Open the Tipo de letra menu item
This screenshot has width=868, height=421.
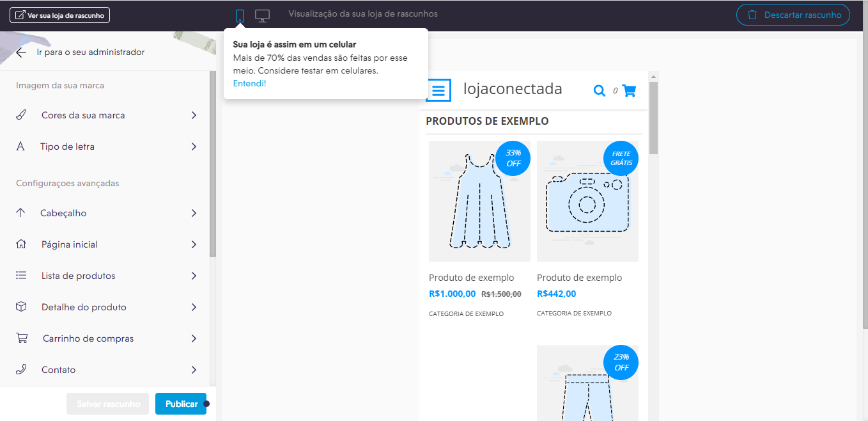click(x=105, y=147)
